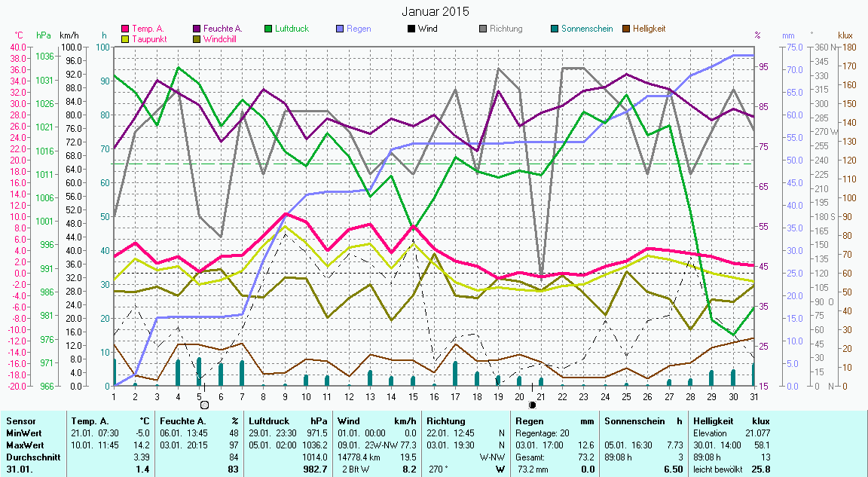Click the Durchschnitt row label
Image resolution: width=868 pixels, height=477 pixels.
pos(29,457)
